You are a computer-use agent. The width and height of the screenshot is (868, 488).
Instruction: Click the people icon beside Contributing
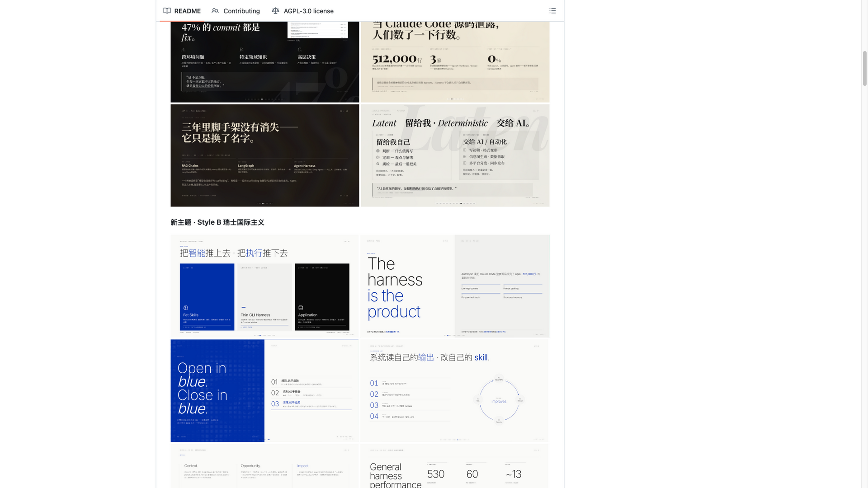(x=215, y=11)
